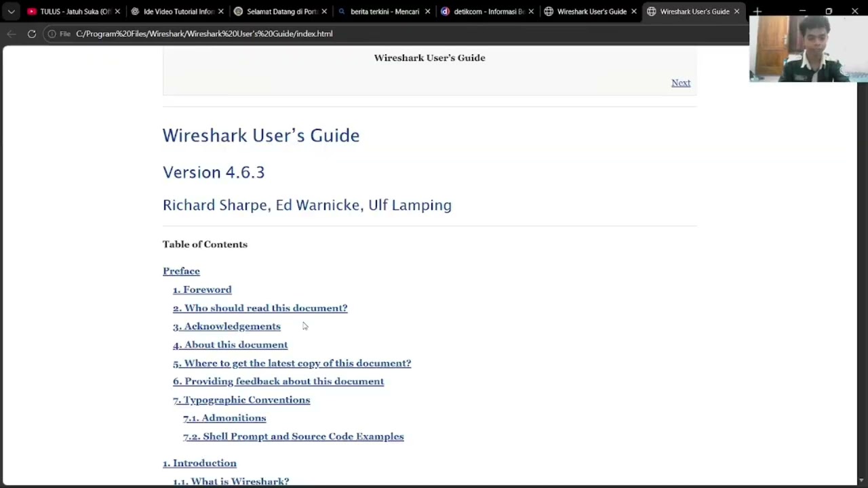Viewport: 868px width, 488px height.
Task: Click the detikcom favicon on tab
Action: [x=445, y=12]
